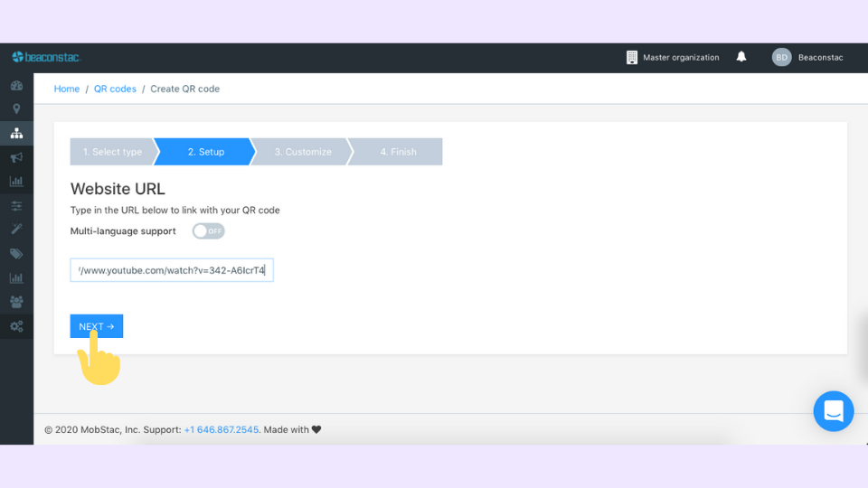Open the QR codes breadcrumb link

[115, 89]
